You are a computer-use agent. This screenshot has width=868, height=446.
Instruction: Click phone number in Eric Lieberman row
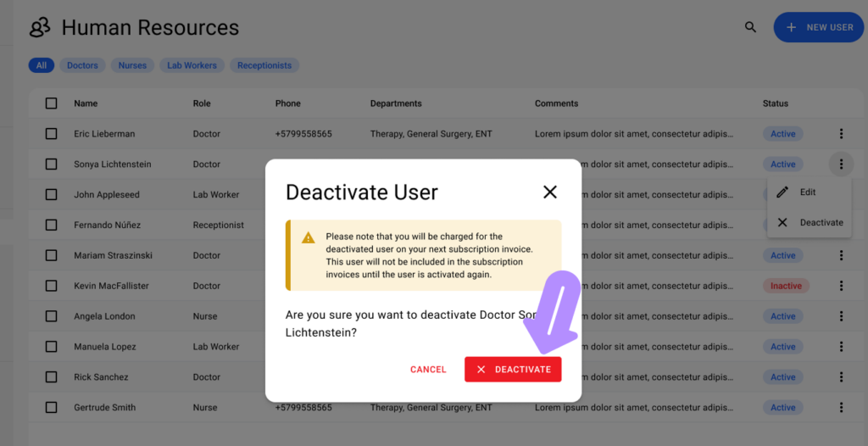[x=303, y=134]
